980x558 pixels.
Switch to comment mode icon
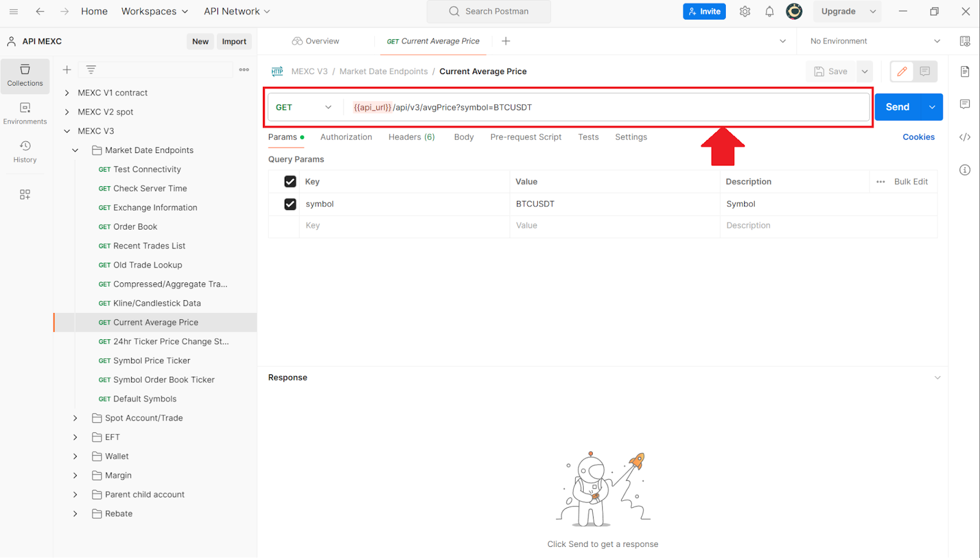(925, 72)
